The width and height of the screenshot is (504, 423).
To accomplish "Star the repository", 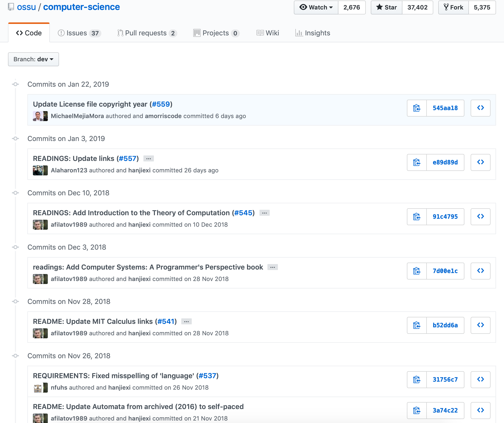I will (x=386, y=7).
